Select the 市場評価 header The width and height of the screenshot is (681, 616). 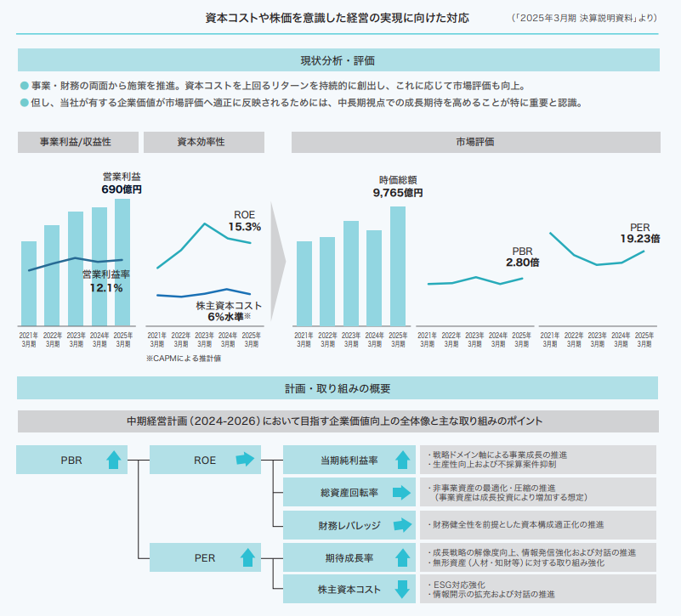coord(474,142)
